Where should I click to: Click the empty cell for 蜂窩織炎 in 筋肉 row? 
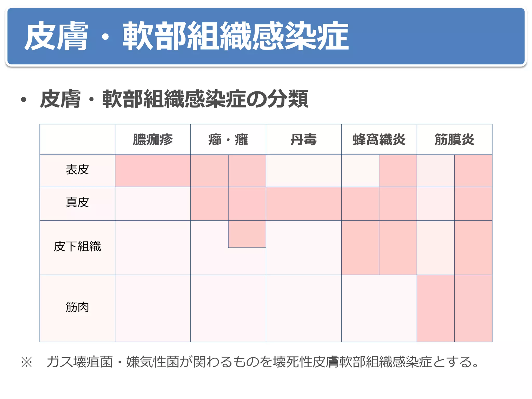tap(379, 308)
